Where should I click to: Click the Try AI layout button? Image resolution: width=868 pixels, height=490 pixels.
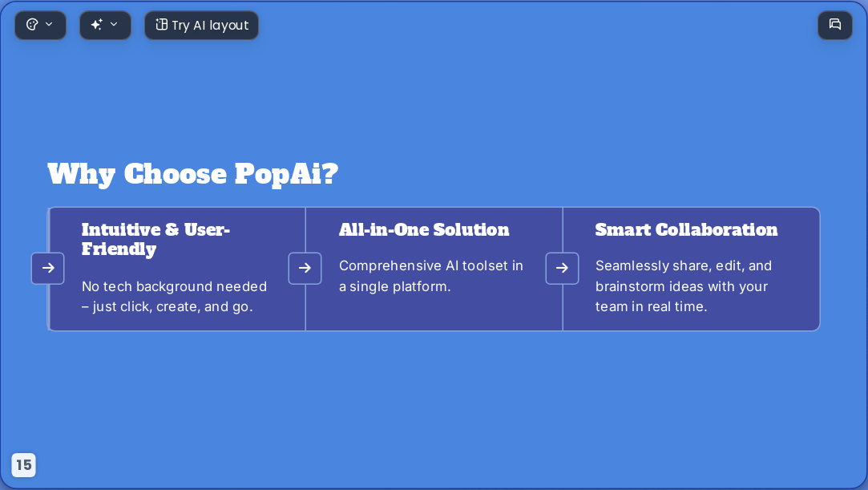pyautogui.click(x=201, y=26)
